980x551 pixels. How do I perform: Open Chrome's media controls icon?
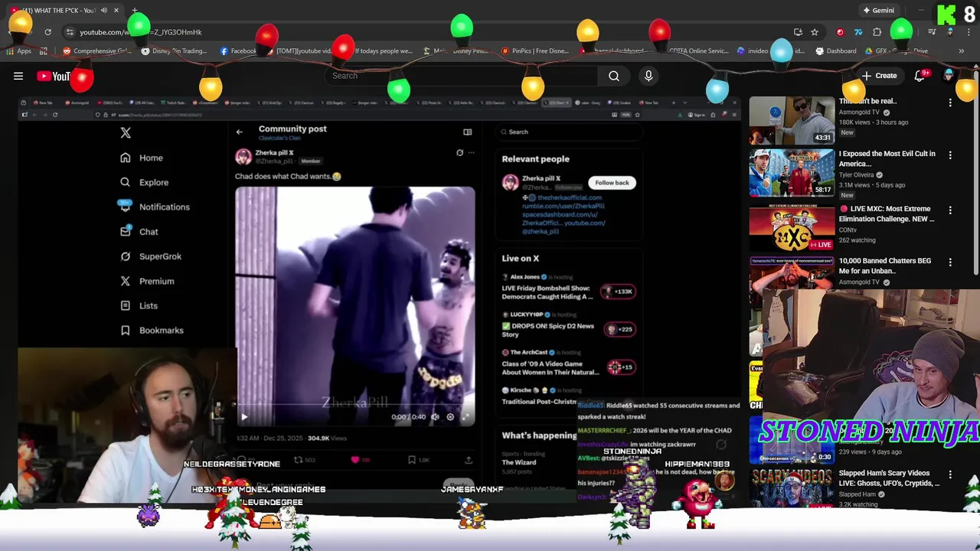[x=932, y=32]
